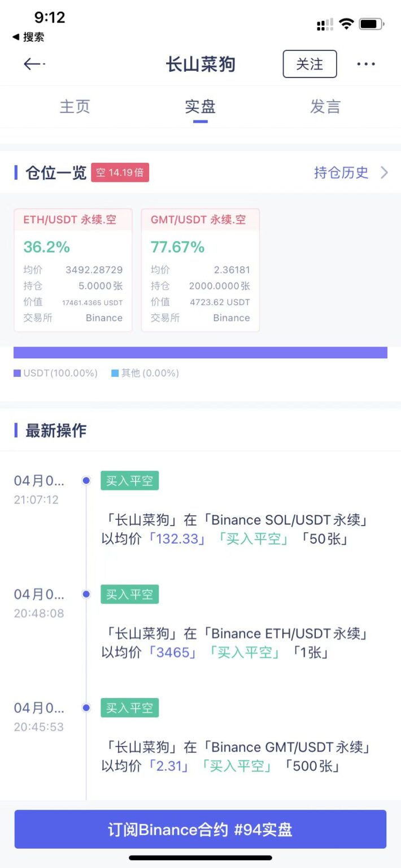Click the 关注 follow button
The height and width of the screenshot is (868, 401).
click(310, 64)
